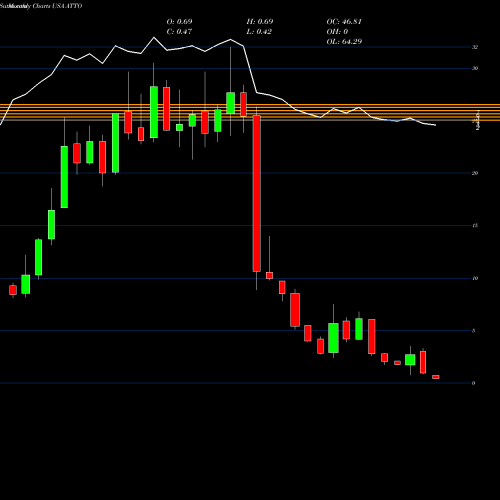
Task: Click the 'C: 0.47' close value
Action: pos(179,32)
